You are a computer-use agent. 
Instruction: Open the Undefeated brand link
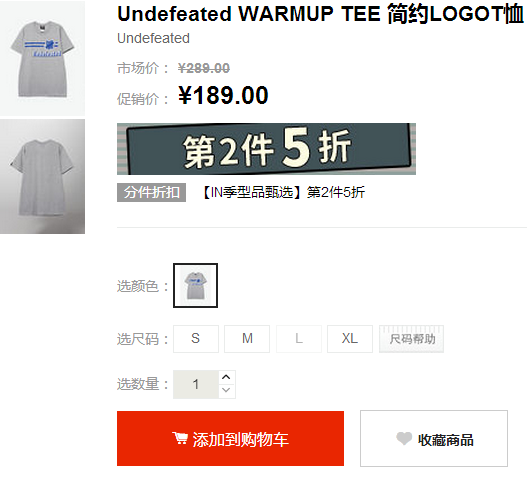click(153, 38)
